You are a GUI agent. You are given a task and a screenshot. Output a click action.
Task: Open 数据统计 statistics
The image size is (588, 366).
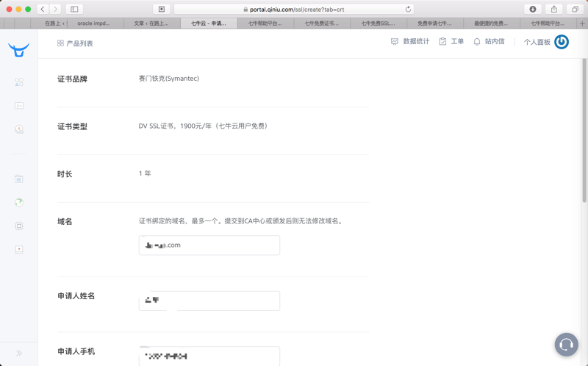[410, 41]
